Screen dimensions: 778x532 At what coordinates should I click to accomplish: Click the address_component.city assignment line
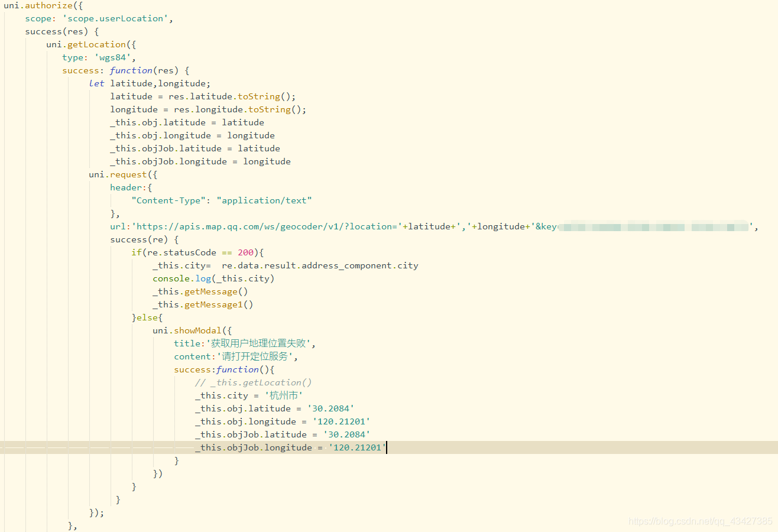[286, 265]
